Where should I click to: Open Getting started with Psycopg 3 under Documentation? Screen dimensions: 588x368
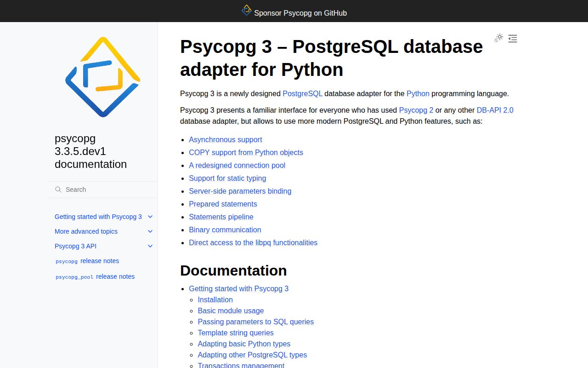[x=239, y=288]
